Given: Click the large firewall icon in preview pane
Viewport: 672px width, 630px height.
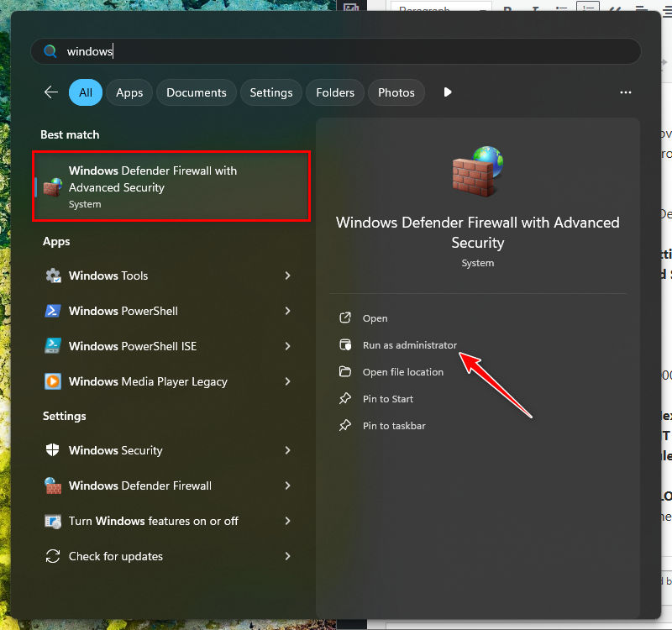Looking at the screenshot, I should [477, 171].
